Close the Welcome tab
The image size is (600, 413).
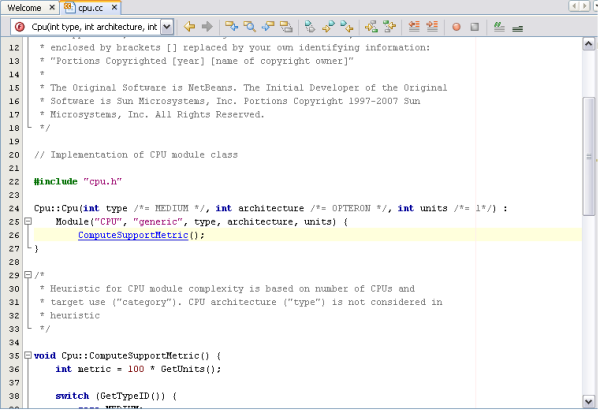click(52, 7)
